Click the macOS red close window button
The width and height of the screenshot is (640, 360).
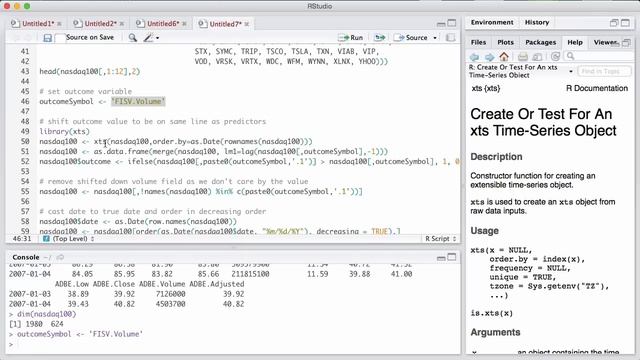(x=7, y=6)
